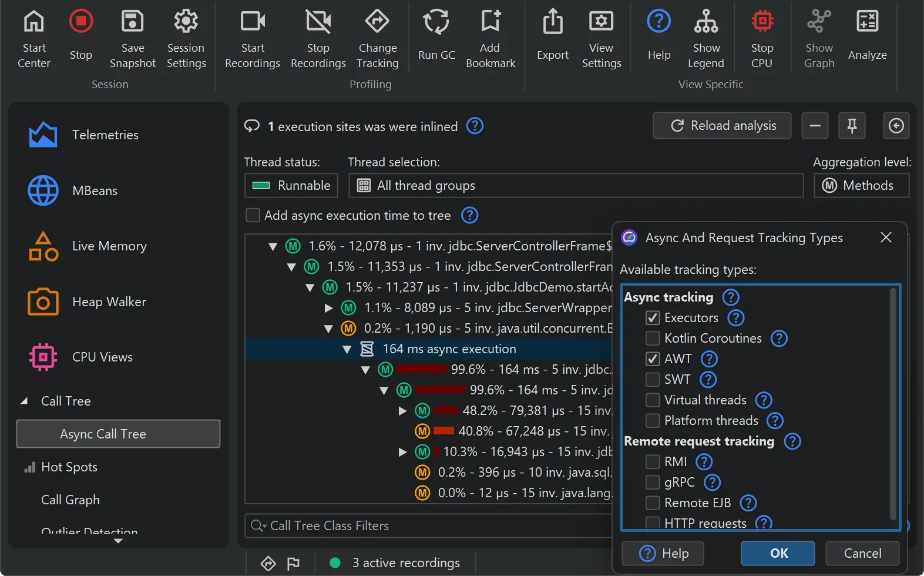
Task: Click Start Recordings in toolbar
Action: click(253, 40)
